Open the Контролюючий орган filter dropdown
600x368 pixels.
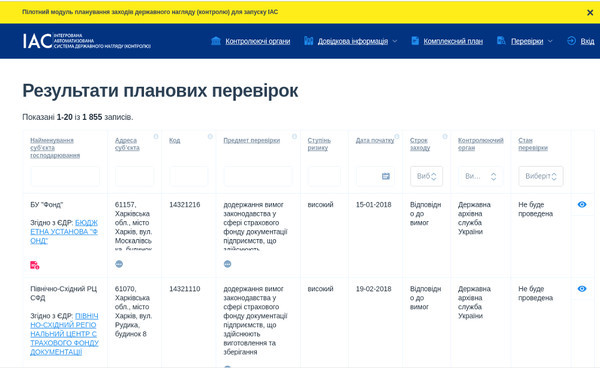[481, 176]
